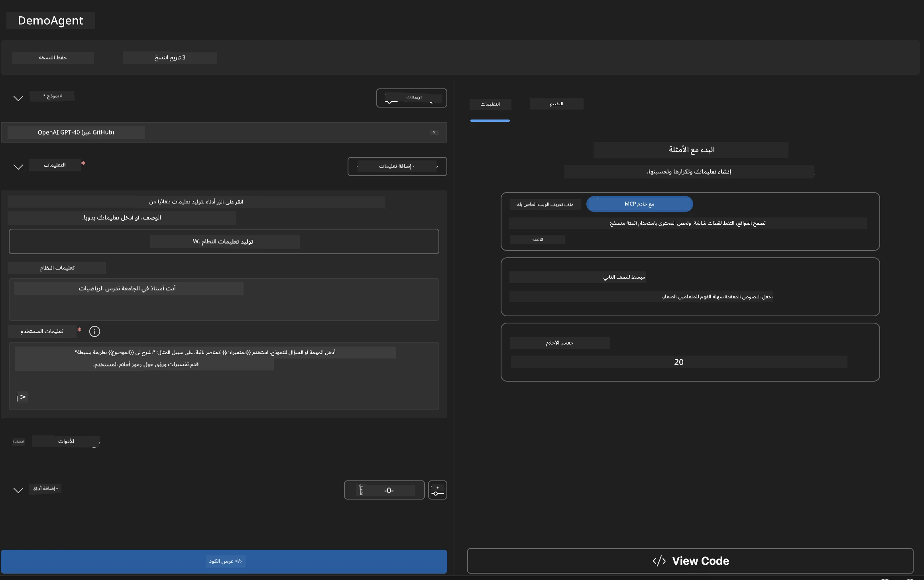Open the تاريخ النسخ version history button
The height and width of the screenshot is (580, 924).
170,58
